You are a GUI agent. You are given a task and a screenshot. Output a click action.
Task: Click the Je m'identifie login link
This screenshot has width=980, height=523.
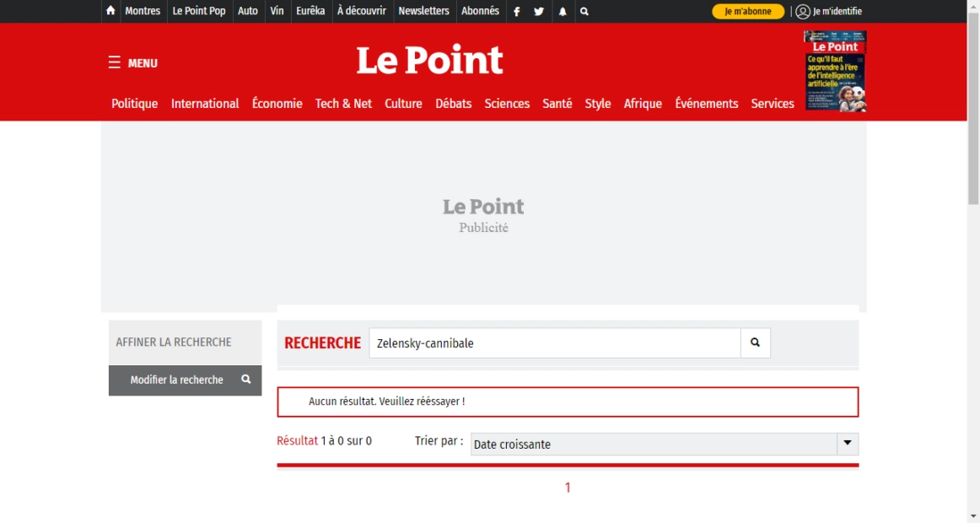click(837, 11)
